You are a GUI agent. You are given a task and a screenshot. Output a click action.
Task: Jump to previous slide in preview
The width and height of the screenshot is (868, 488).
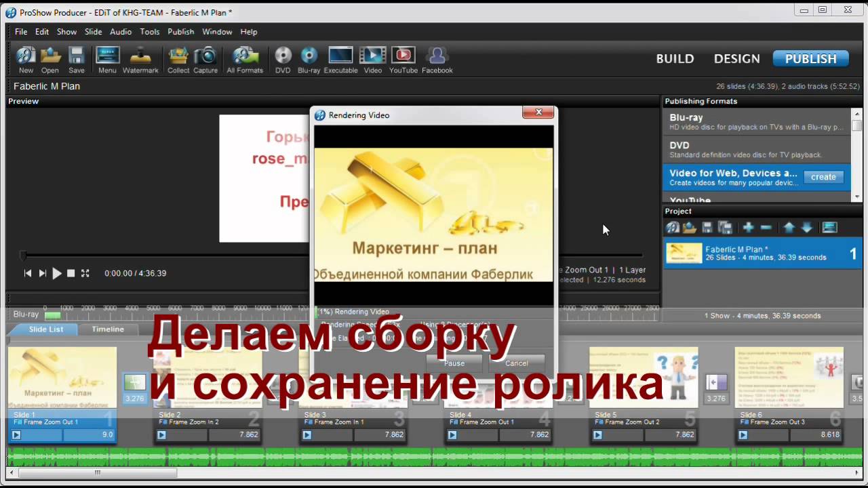click(28, 273)
